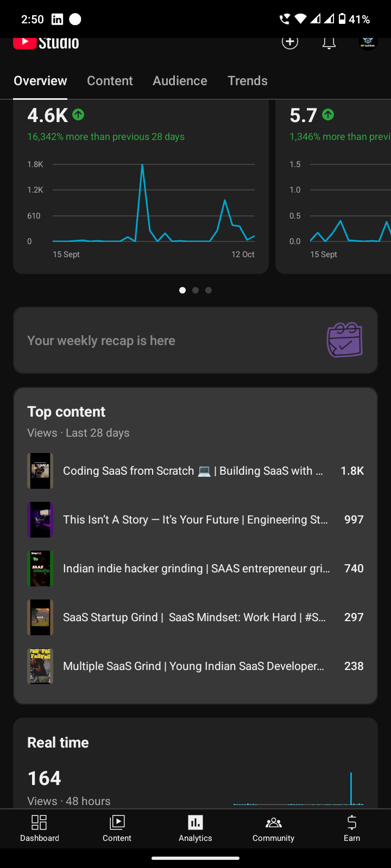Open 'This Isn't A Story' video entry

click(x=195, y=520)
